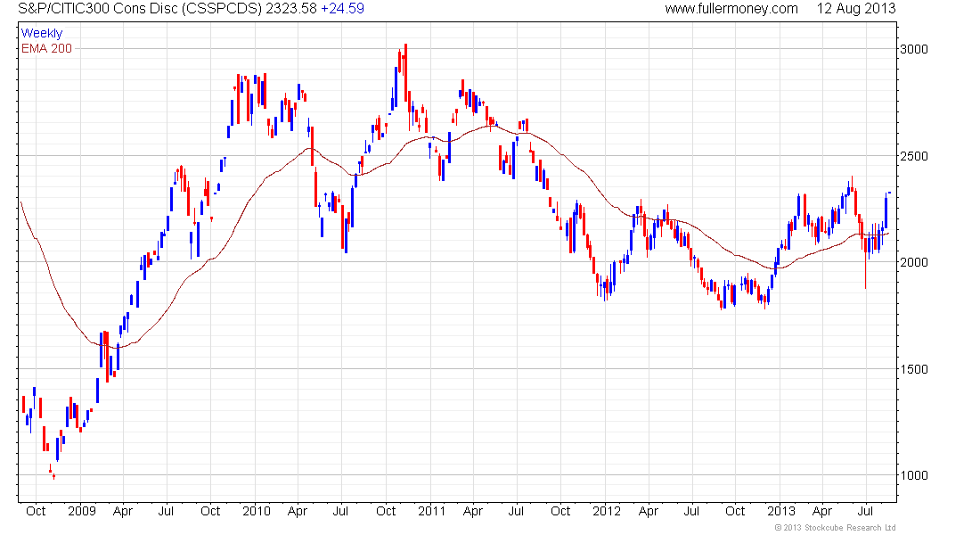Click the 1000 y-axis label

point(914,475)
